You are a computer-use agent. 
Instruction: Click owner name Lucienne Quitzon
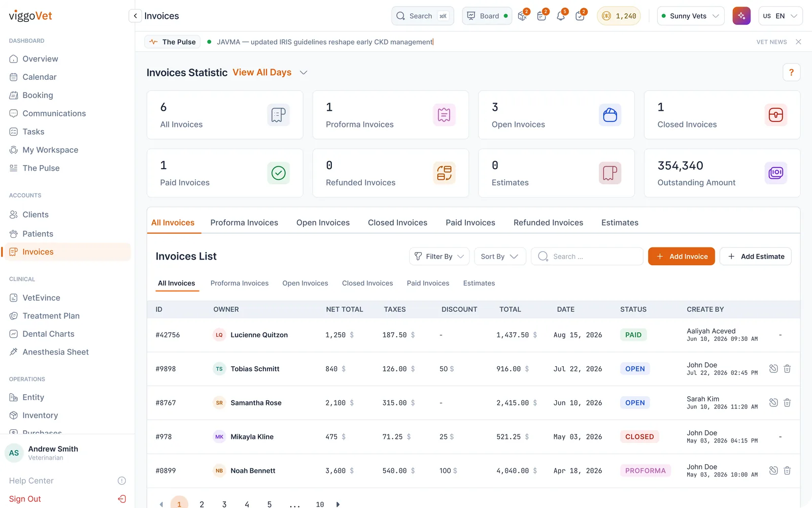[259, 335]
